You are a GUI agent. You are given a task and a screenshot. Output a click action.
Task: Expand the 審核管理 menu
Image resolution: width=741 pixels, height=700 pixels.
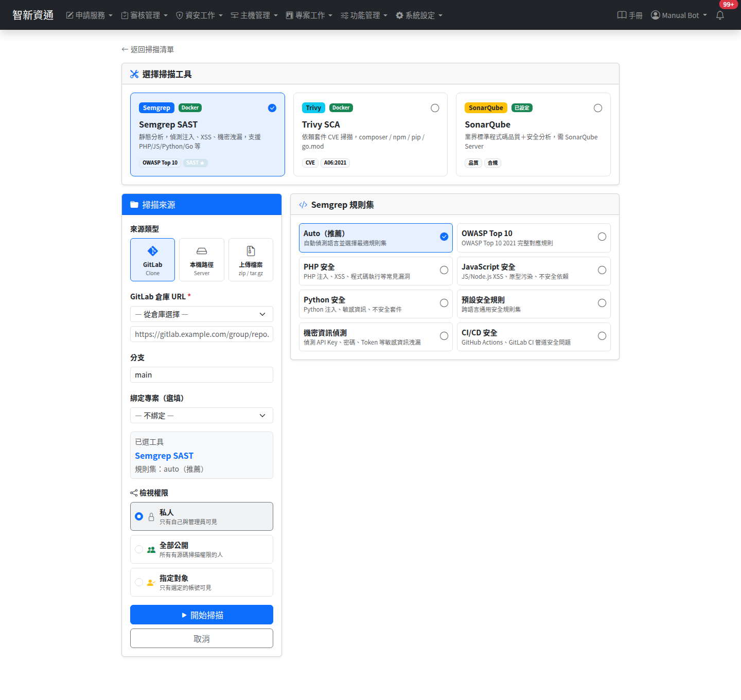(144, 15)
